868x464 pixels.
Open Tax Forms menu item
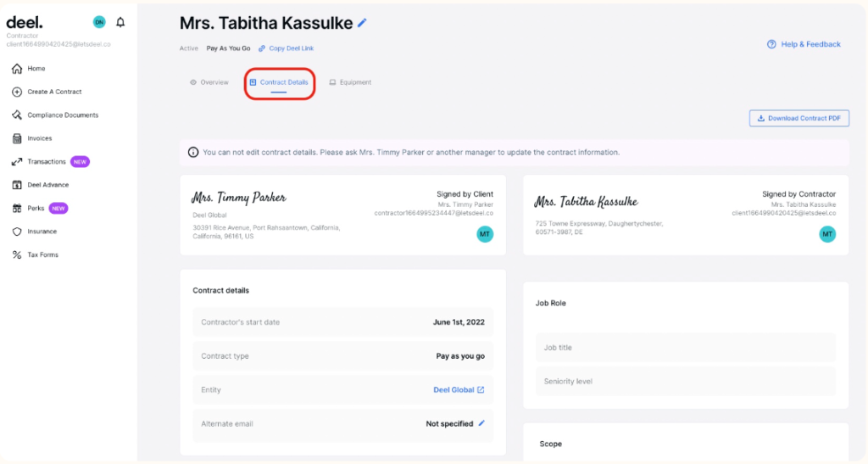click(42, 254)
